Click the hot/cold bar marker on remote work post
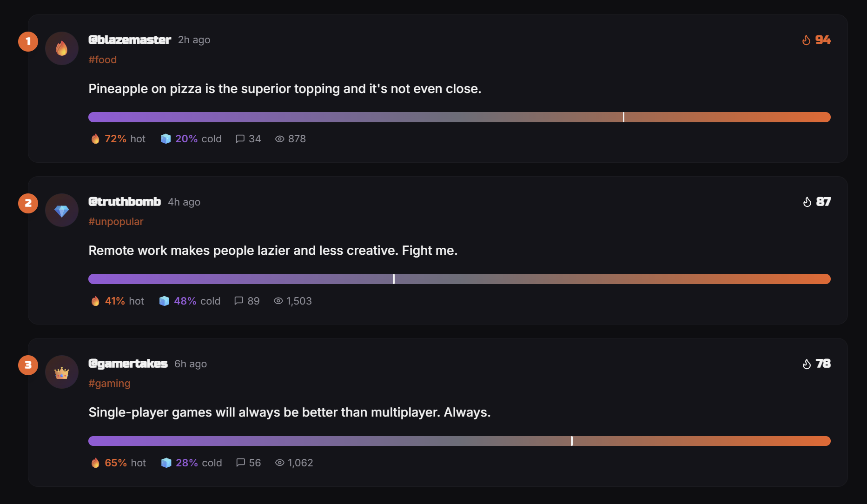Screen dimensions: 867x504 point(394,279)
